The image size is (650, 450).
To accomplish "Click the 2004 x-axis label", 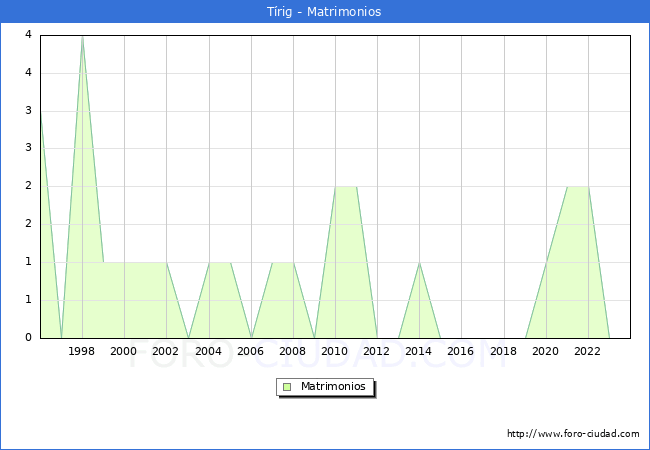I will [208, 351].
